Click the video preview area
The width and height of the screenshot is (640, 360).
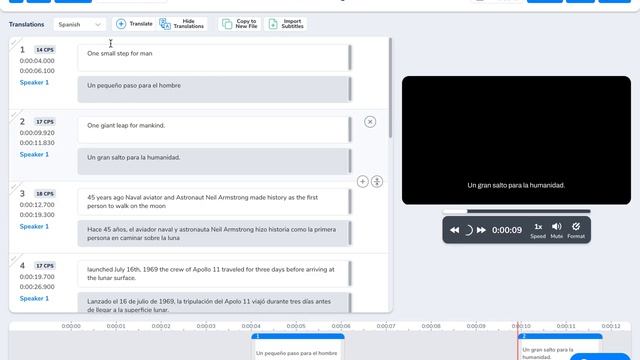(x=516, y=140)
